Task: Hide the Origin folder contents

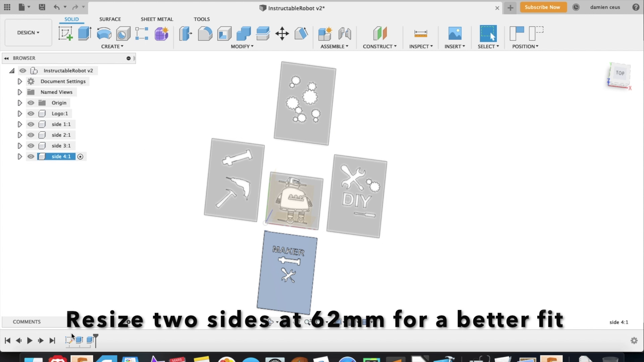Action: [31, 103]
